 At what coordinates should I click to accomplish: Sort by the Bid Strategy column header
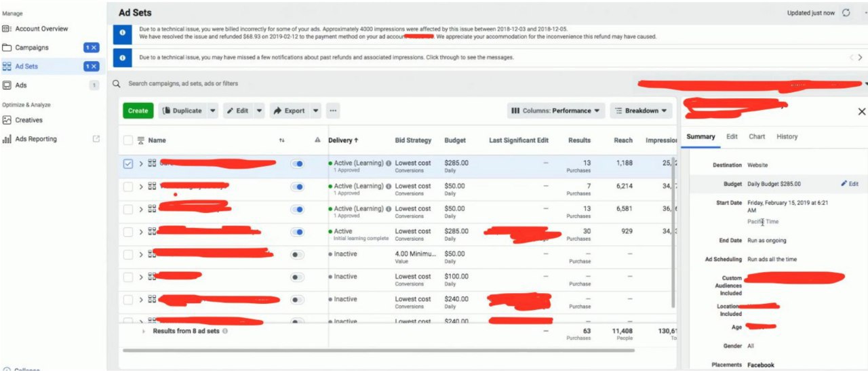click(413, 140)
